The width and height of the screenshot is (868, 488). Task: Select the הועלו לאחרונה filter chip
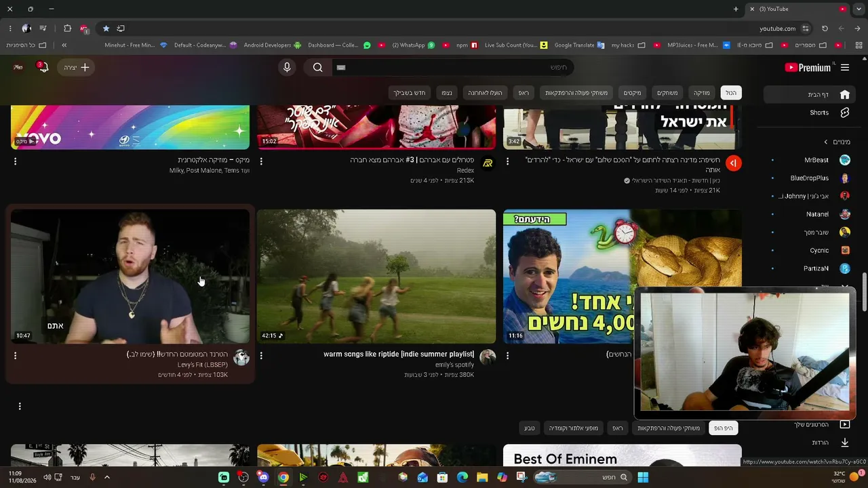(485, 93)
